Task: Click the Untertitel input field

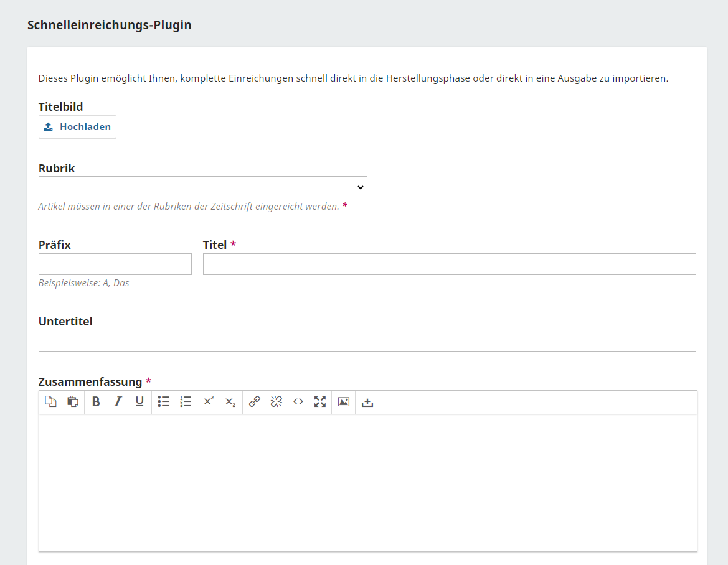Action: [x=367, y=341]
